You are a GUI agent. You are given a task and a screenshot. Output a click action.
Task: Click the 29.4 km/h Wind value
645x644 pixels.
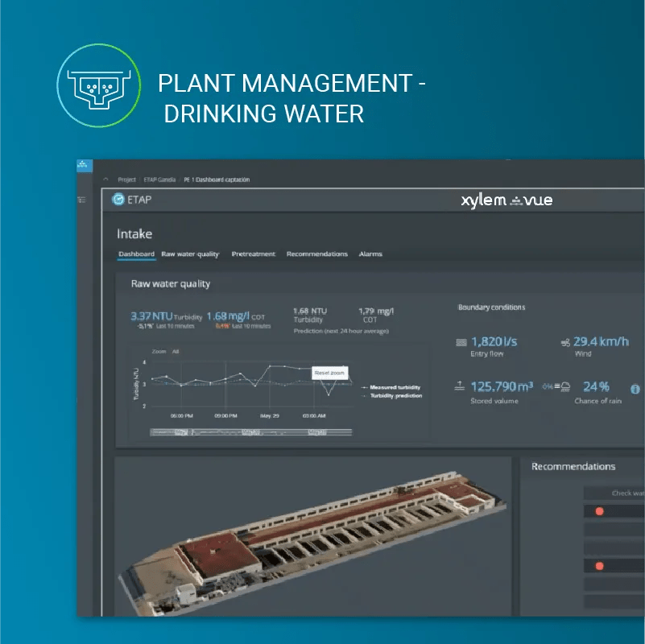tap(601, 342)
